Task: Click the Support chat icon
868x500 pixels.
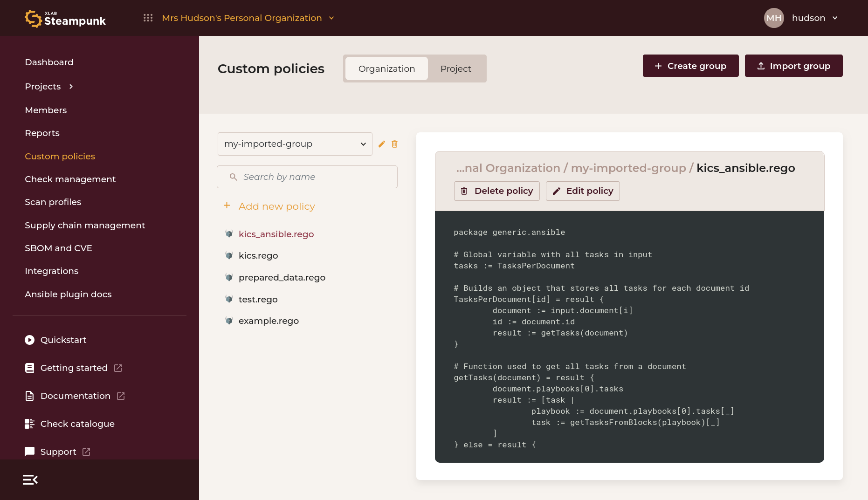Action: (30, 452)
